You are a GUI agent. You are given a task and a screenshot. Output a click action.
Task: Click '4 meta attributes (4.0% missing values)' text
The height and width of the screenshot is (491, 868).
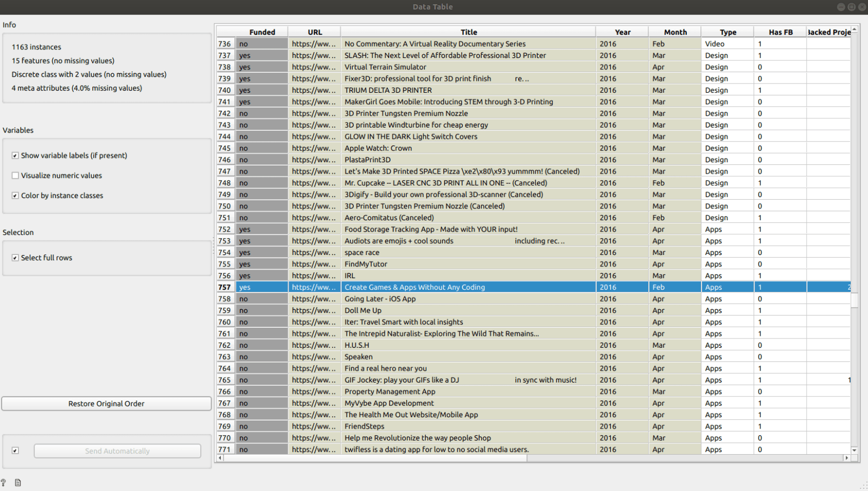point(76,88)
